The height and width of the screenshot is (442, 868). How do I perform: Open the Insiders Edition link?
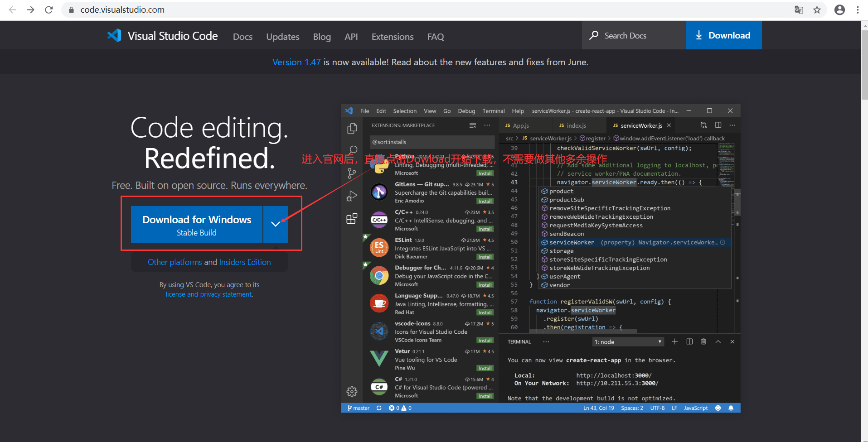coord(245,262)
